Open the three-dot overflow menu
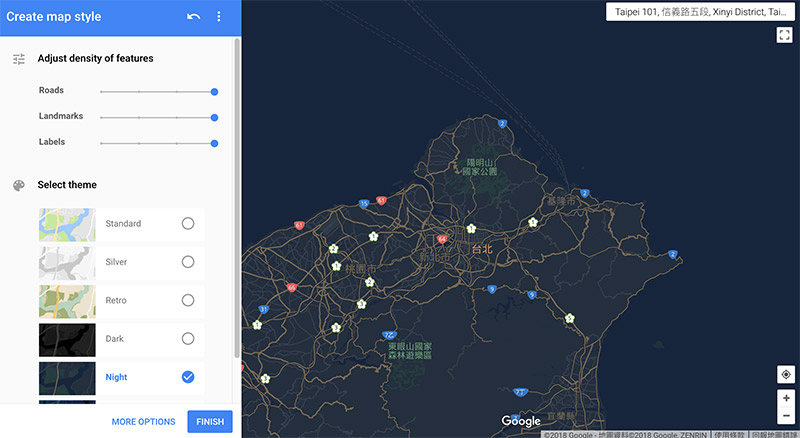800x438 pixels. (219, 17)
